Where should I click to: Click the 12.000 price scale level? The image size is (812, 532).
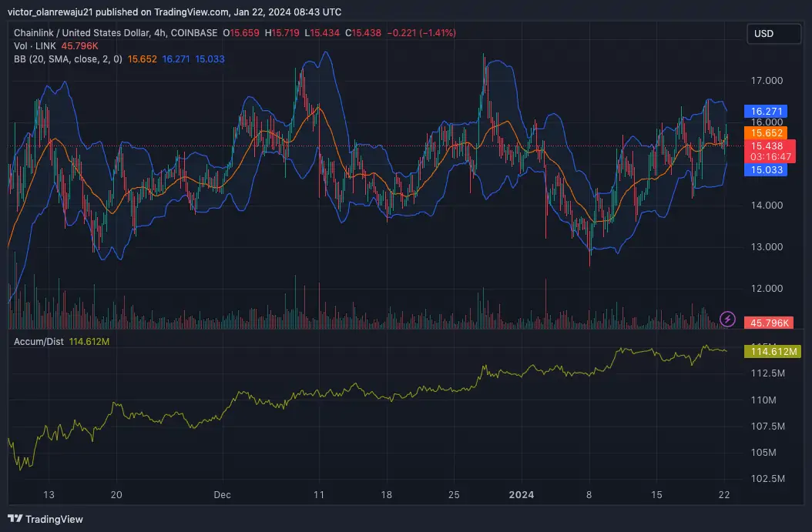pyautogui.click(x=767, y=288)
